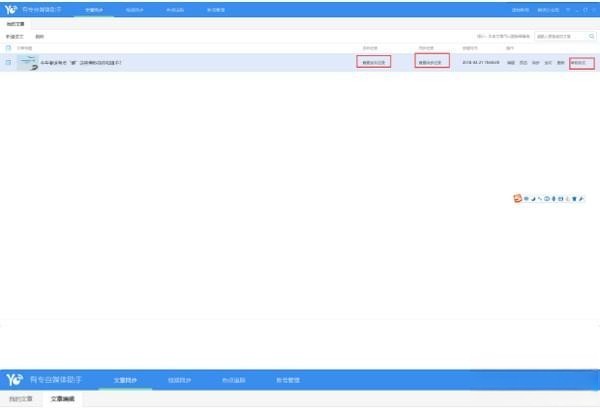Open the dropdown arrow menu in the title bar
Screen dimensions: 600x412
(567, 9)
